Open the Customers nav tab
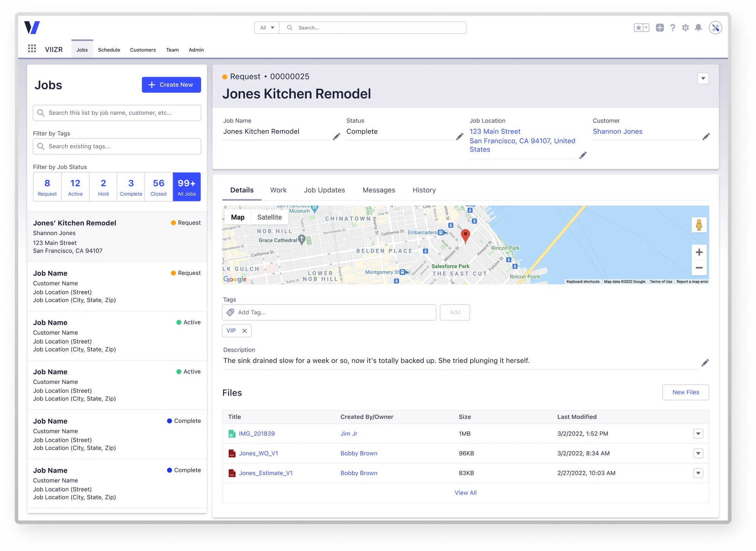 point(143,50)
